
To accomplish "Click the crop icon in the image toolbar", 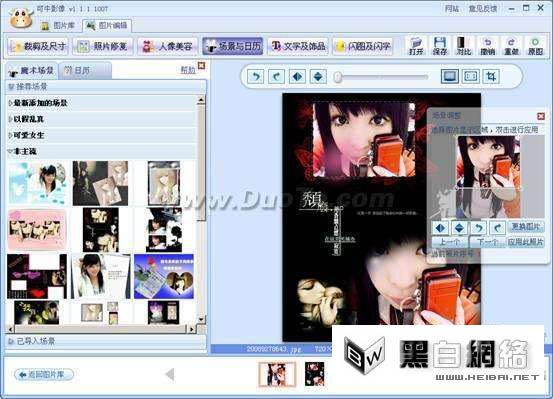I will tap(491, 76).
